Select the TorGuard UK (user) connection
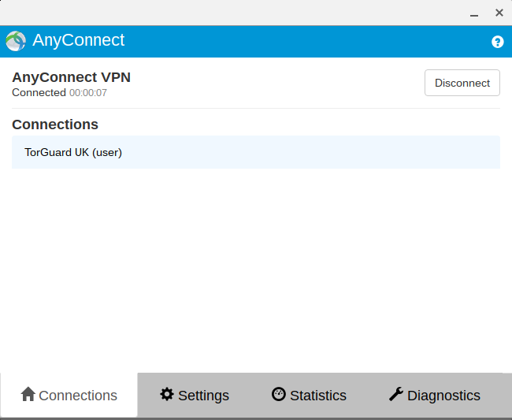 256,152
